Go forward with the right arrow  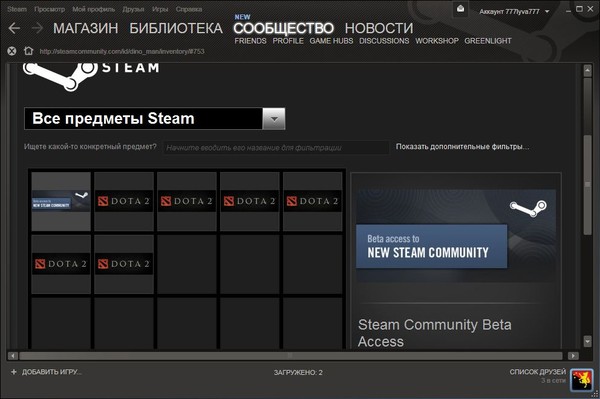pos(38,28)
